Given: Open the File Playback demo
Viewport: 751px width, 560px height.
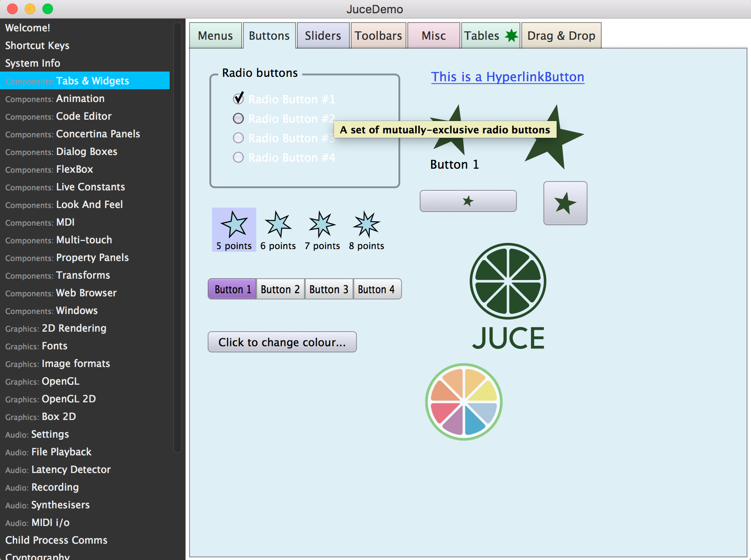Looking at the screenshot, I should tap(85, 452).
